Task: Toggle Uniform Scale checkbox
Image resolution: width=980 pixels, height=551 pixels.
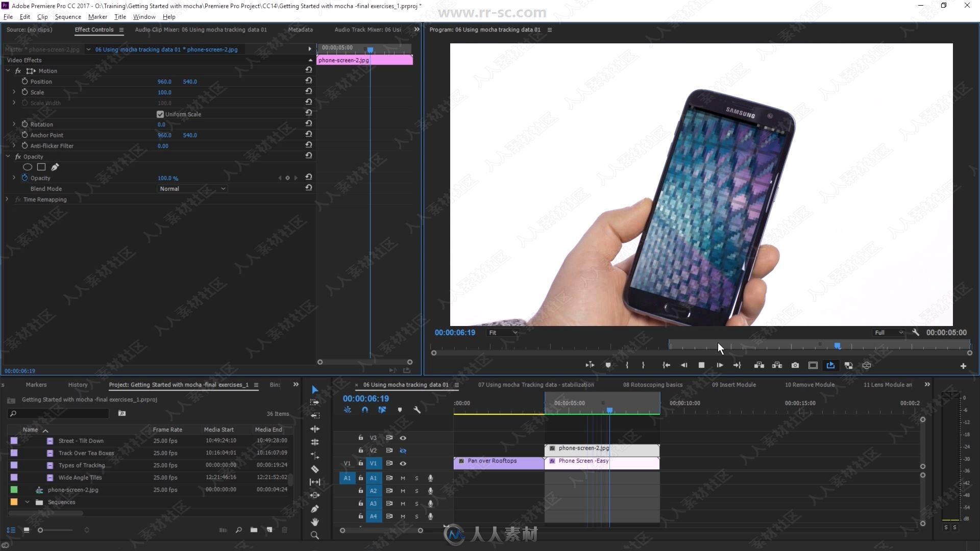Action: coord(160,114)
